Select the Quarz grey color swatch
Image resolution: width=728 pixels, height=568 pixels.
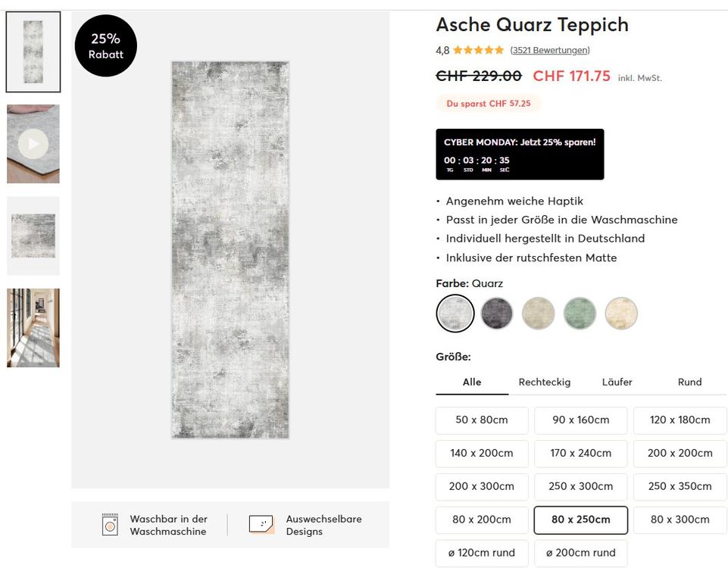pyautogui.click(x=455, y=314)
